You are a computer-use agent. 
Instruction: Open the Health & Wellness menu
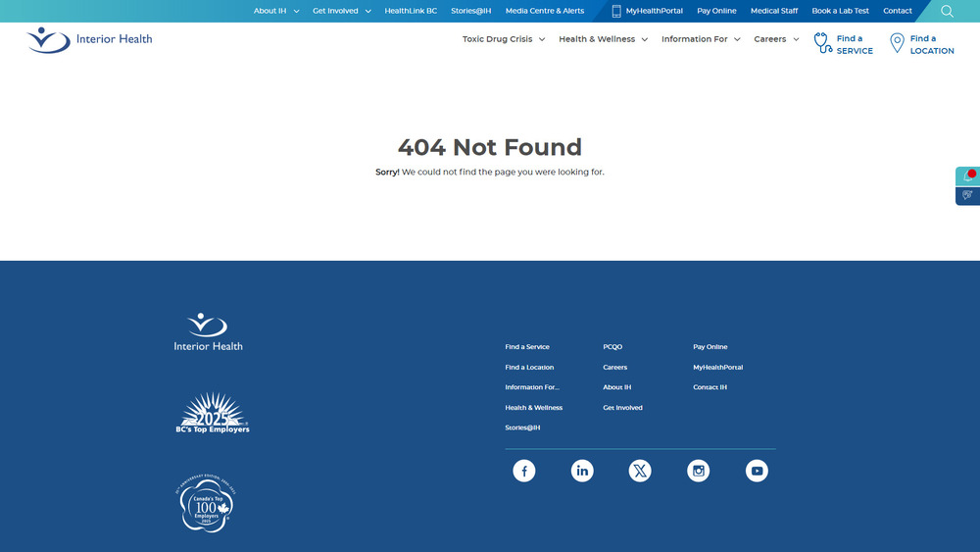[603, 39]
